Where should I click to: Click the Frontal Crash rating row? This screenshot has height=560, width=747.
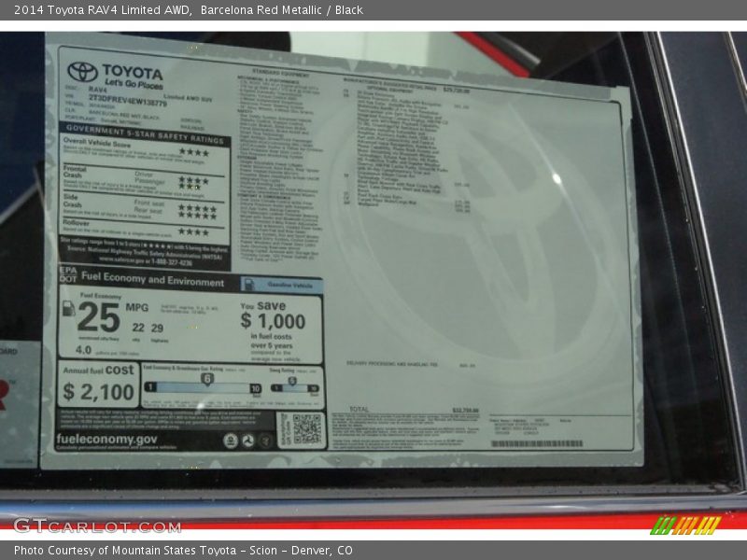tap(144, 180)
